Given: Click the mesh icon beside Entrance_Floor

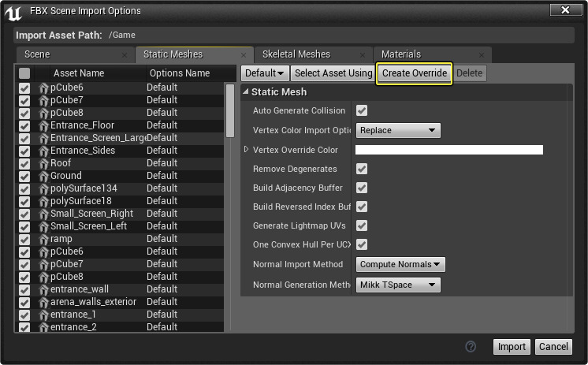Looking at the screenshot, I should [44, 125].
